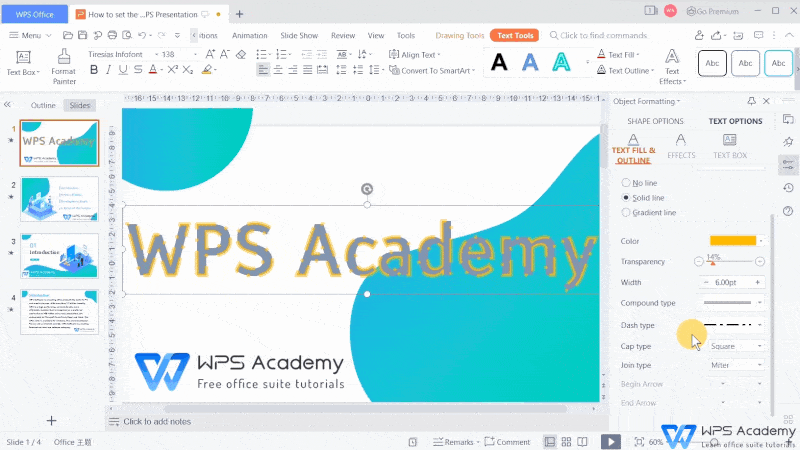The width and height of the screenshot is (800, 450).
Task: Click the Superscript icon
Action: 173,70
